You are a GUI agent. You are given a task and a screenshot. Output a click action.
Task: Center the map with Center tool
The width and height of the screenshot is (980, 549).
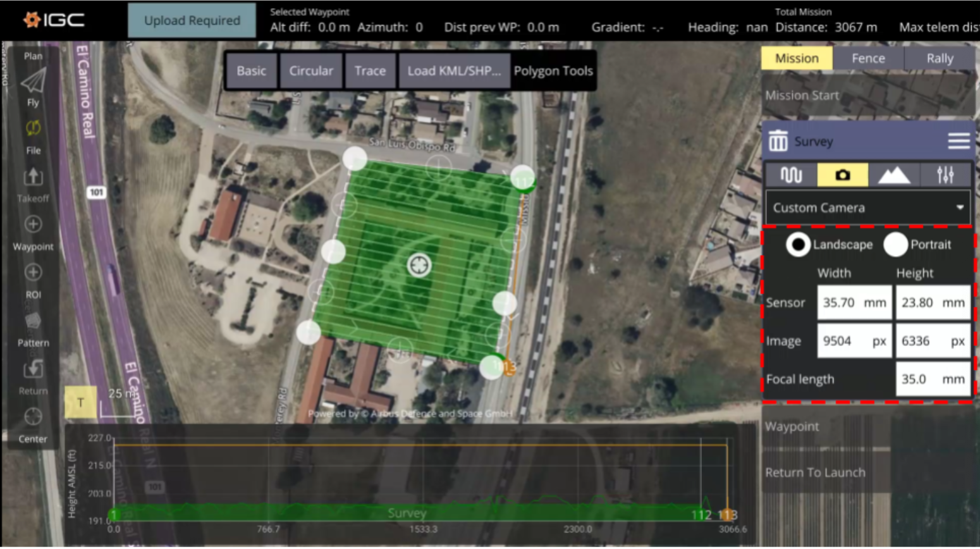click(x=33, y=417)
